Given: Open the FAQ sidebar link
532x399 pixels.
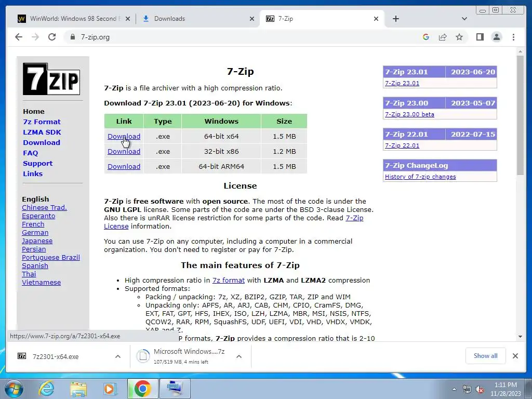Looking at the screenshot, I should click(x=31, y=153).
